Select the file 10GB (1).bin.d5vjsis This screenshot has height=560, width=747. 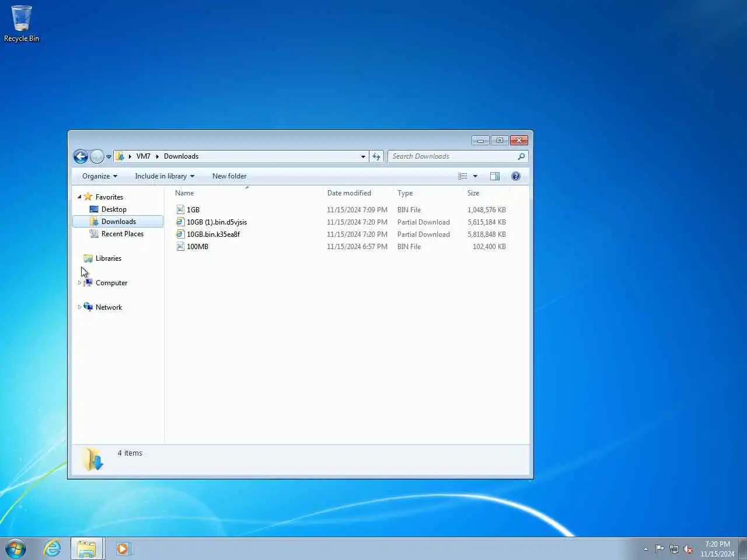217,222
